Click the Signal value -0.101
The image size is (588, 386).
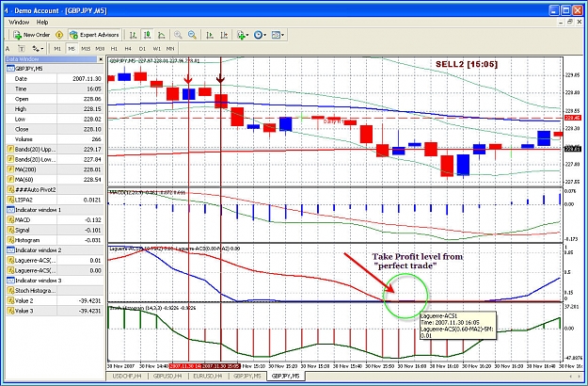(x=94, y=231)
